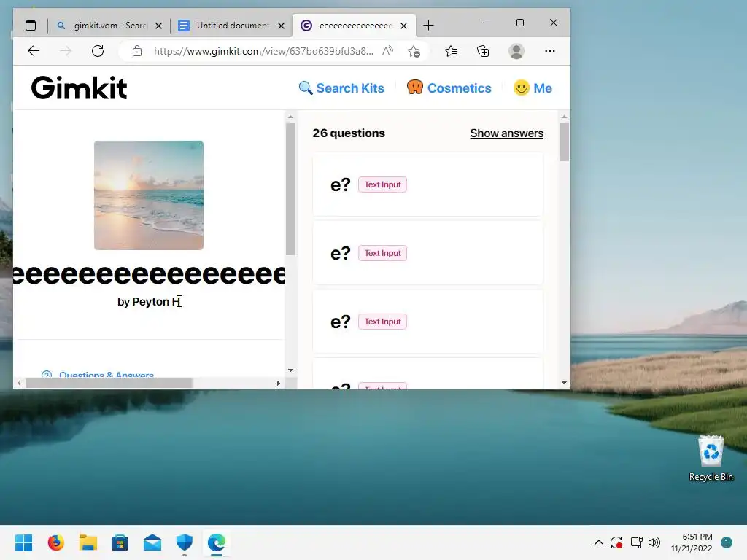Open the volume speaker tray icon
Screen dimensions: 747x560
(x=654, y=542)
